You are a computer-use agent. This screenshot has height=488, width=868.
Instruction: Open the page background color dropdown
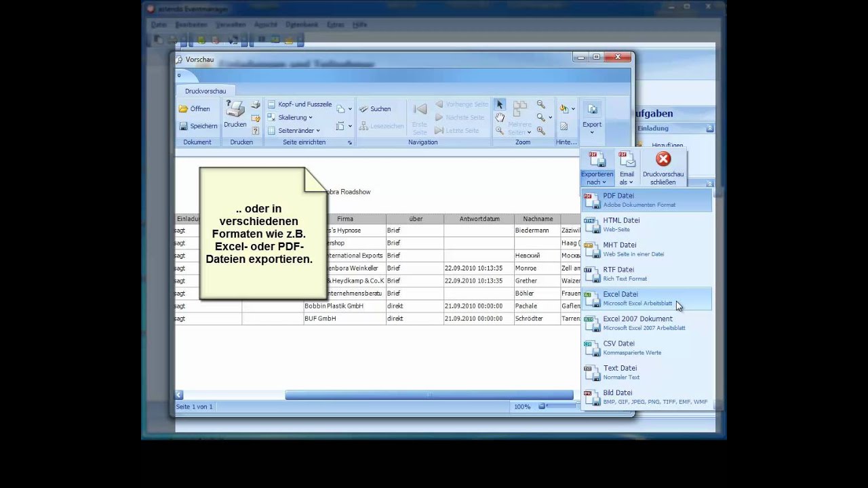(567, 108)
